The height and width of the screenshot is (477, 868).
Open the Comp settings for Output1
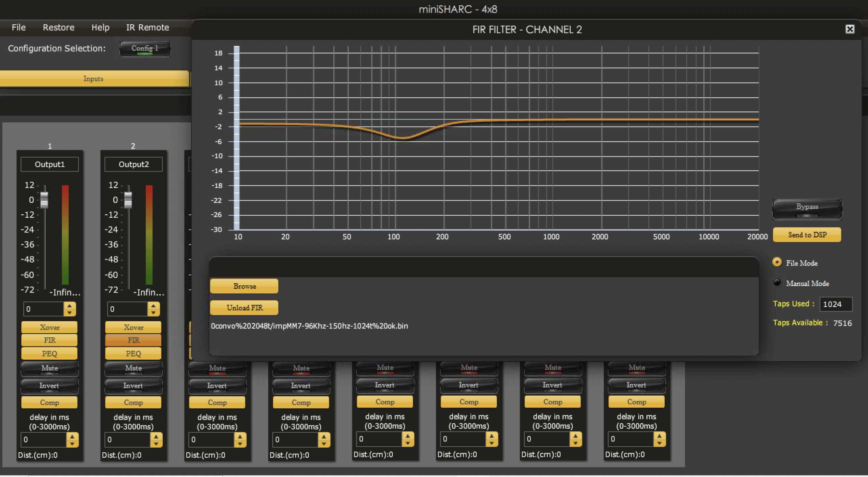(49, 402)
